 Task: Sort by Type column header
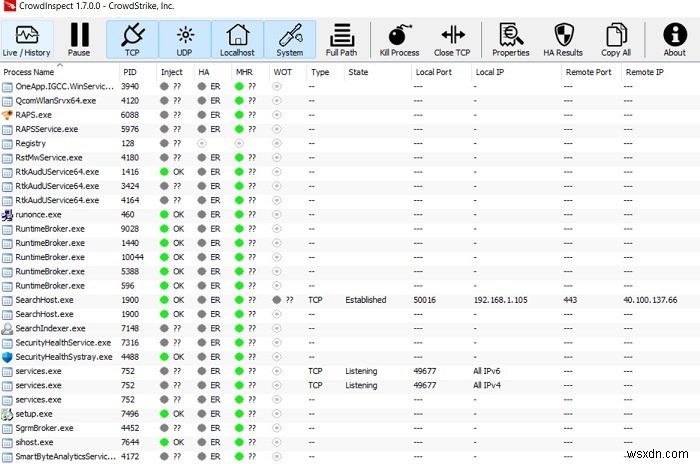(x=325, y=72)
